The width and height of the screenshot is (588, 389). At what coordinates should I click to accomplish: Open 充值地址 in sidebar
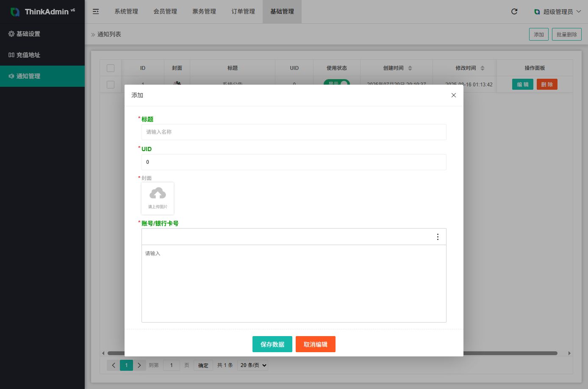click(42, 55)
